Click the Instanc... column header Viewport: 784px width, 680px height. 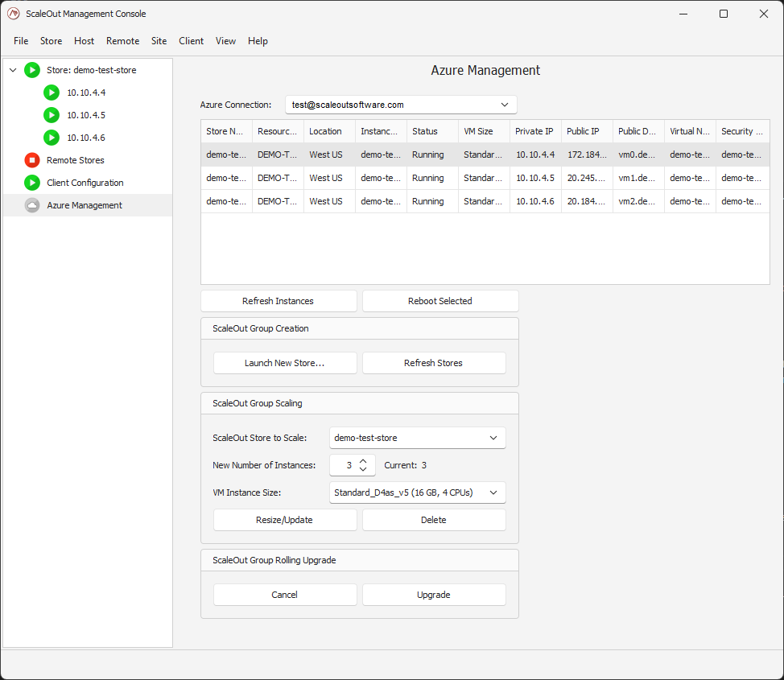tap(381, 131)
